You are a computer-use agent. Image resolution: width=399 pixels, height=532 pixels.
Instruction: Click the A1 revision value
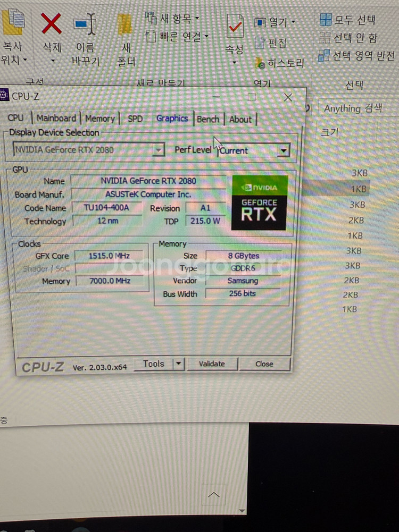pyautogui.click(x=205, y=208)
